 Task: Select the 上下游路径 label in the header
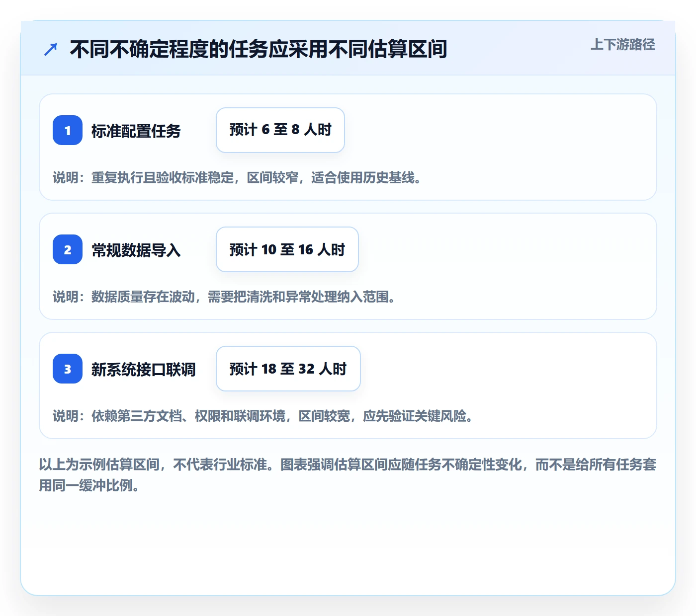pos(623,45)
